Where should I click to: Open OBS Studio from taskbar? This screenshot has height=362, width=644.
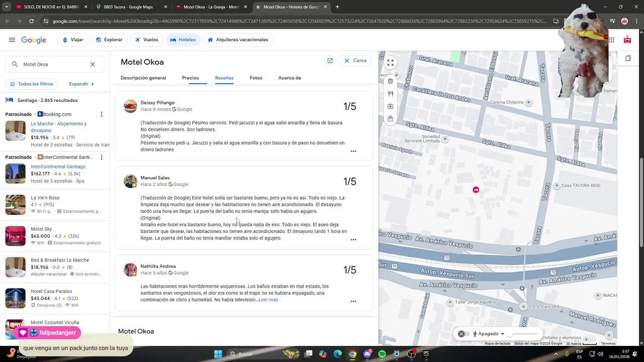(412, 354)
